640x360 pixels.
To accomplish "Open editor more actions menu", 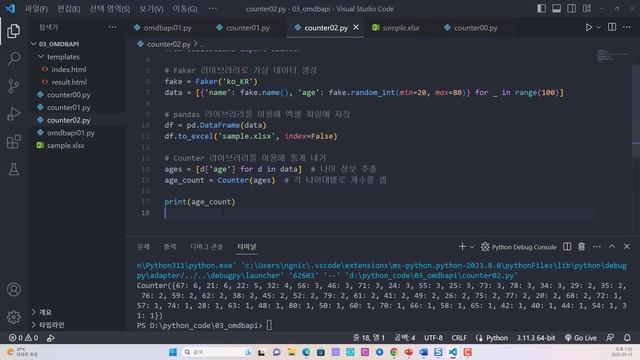I will coord(627,27).
